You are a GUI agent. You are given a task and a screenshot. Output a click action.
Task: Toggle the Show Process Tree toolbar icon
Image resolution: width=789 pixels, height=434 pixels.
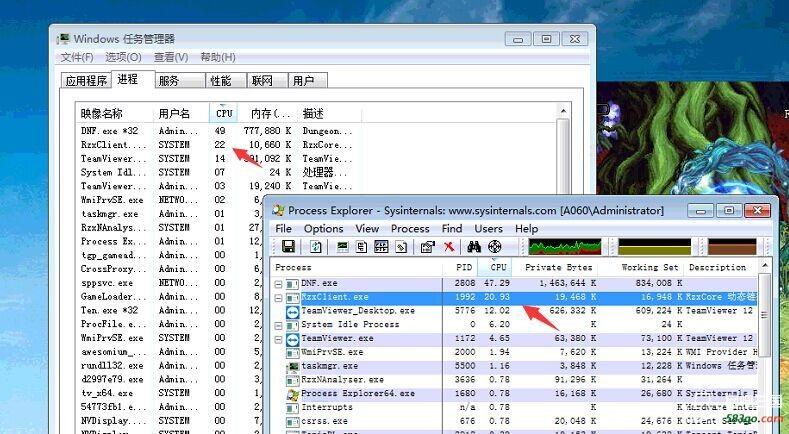(x=361, y=247)
